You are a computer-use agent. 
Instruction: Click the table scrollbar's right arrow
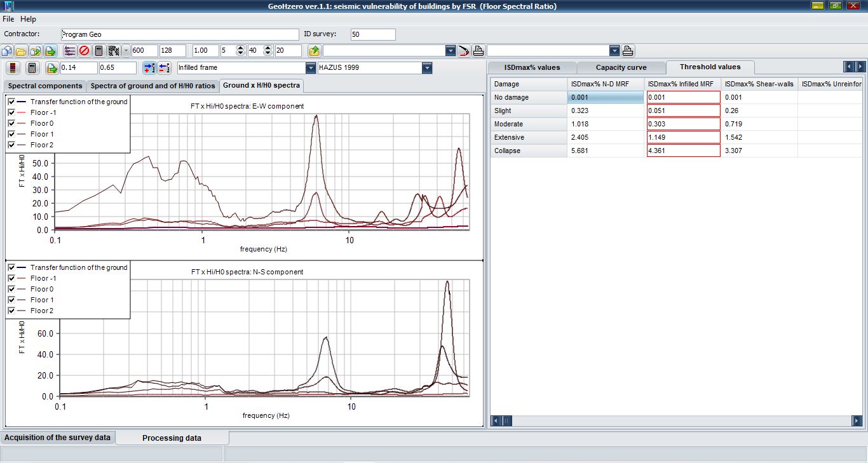(857, 420)
